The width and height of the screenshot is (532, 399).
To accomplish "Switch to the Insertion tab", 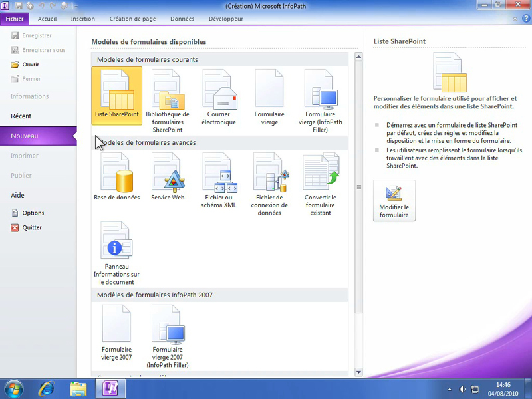I will pyautogui.click(x=82, y=19).
